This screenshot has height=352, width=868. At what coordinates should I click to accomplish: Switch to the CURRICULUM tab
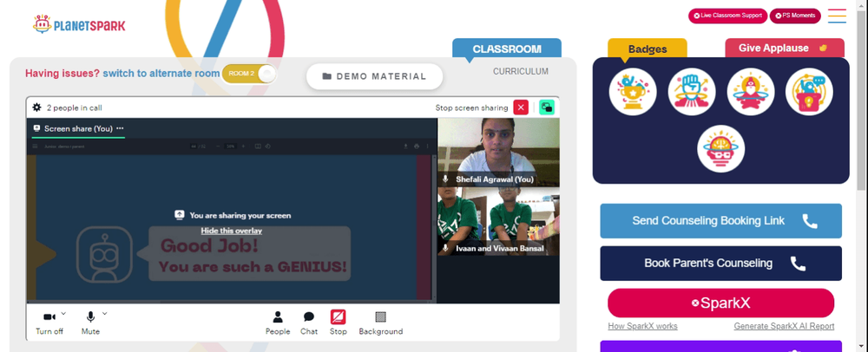coord(520,71)
